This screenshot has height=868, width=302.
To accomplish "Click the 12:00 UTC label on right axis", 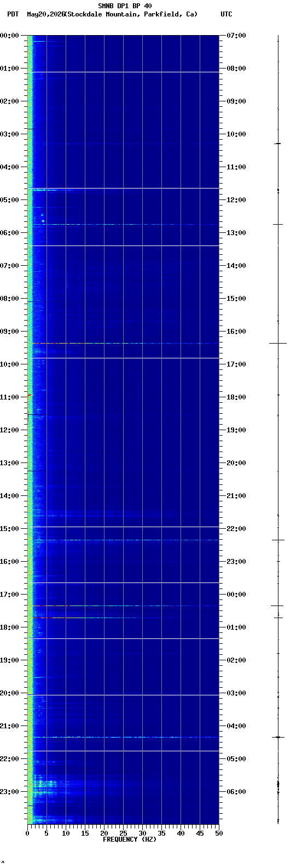I will (236, 200).
